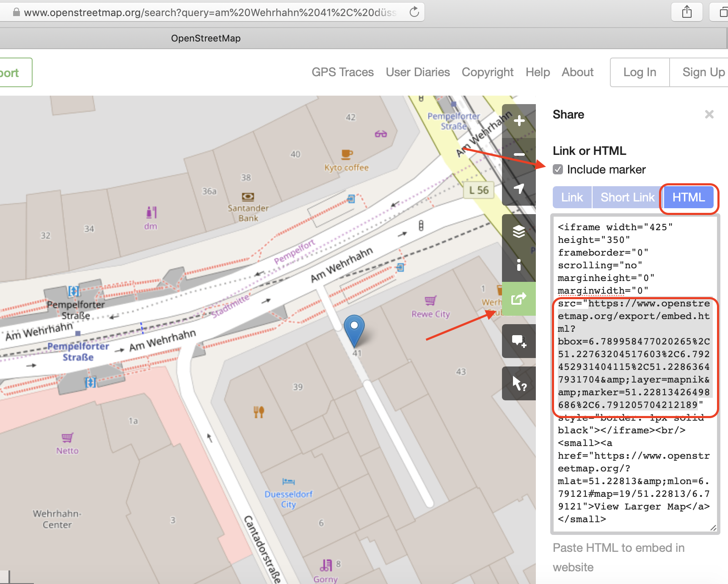Click the zoom out minus button
Image resolution: width=728 pixels, height=584 pixels.
coord(519,155)
